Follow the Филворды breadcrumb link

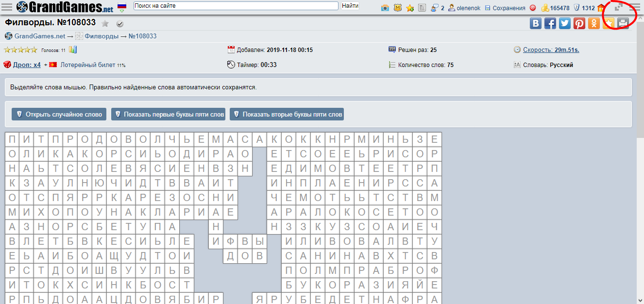coord(102,36)
